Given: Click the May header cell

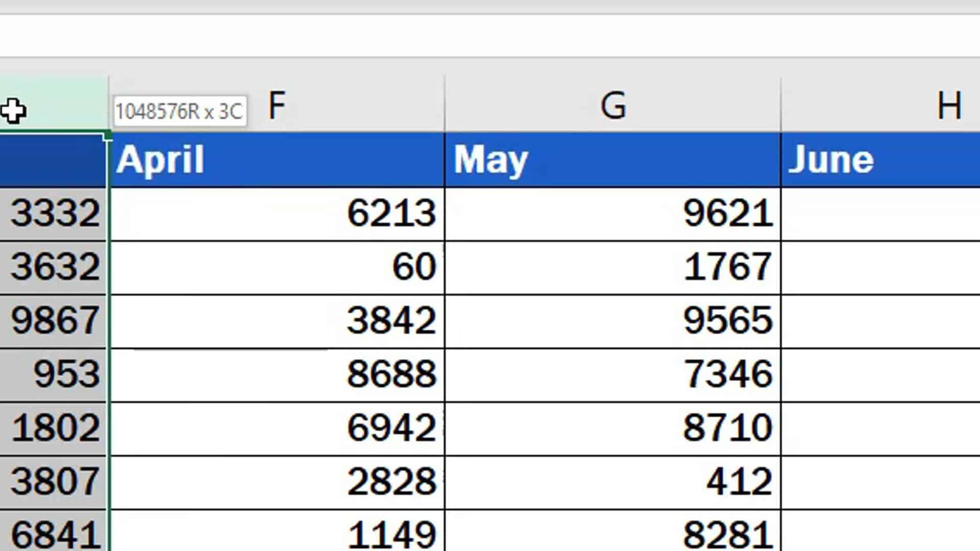Looking at the screenshot, I should point(612,159).
